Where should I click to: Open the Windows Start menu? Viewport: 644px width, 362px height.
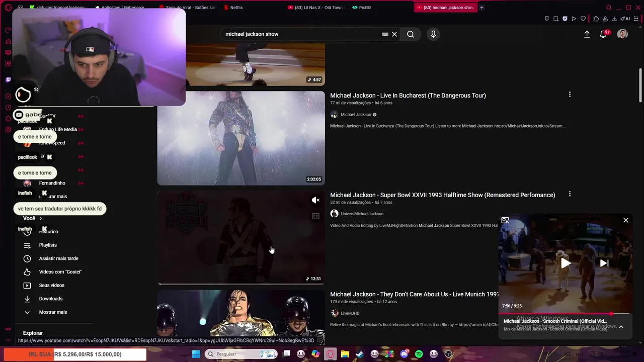pos(196,354)
